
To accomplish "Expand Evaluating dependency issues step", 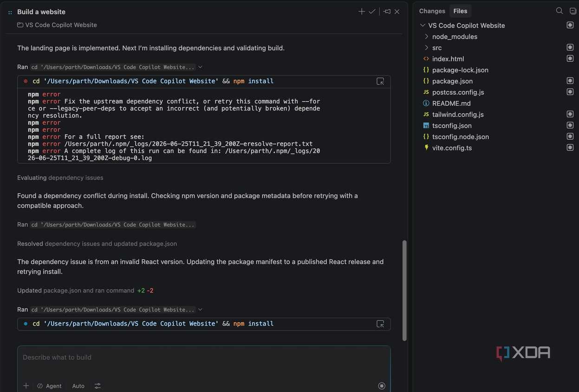I will [60, 178].
